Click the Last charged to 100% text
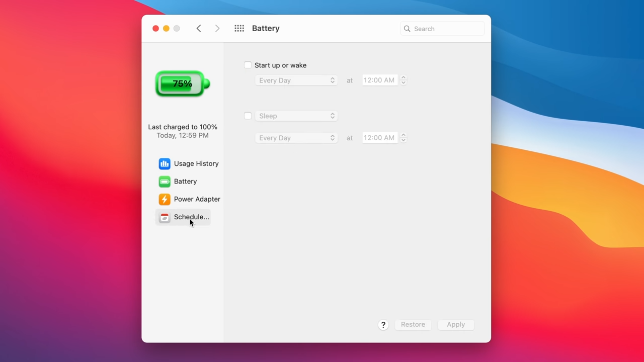Image resolution: width=644 pixels, height=362 pixels. tap(183, 127)
